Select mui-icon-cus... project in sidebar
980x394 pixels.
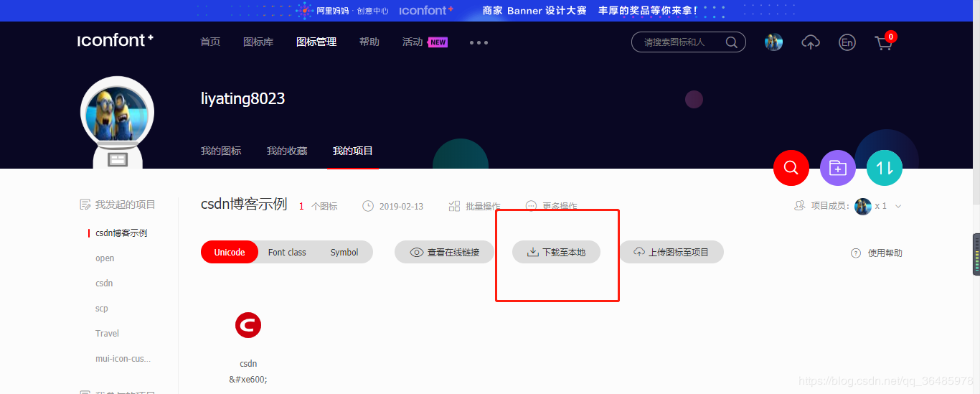(123, 358)
